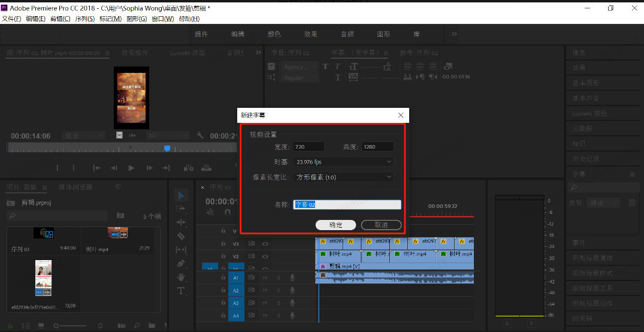The height and width of the screenshot is (332, 644).
Task: Select the Selection arrow tool
Action: click(x=181, y=195)
